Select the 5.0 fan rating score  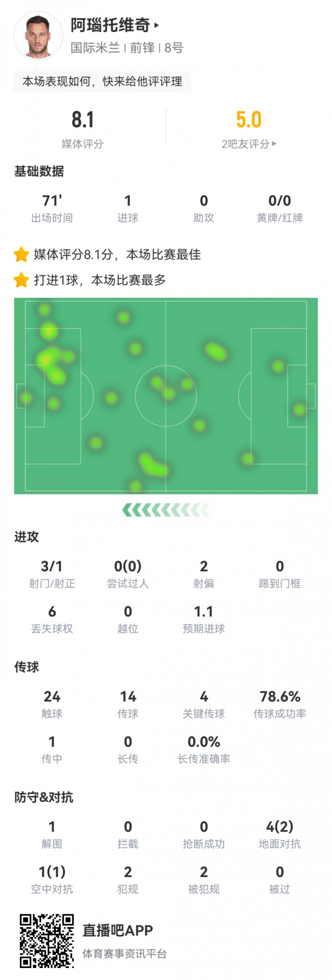(248, 120)
